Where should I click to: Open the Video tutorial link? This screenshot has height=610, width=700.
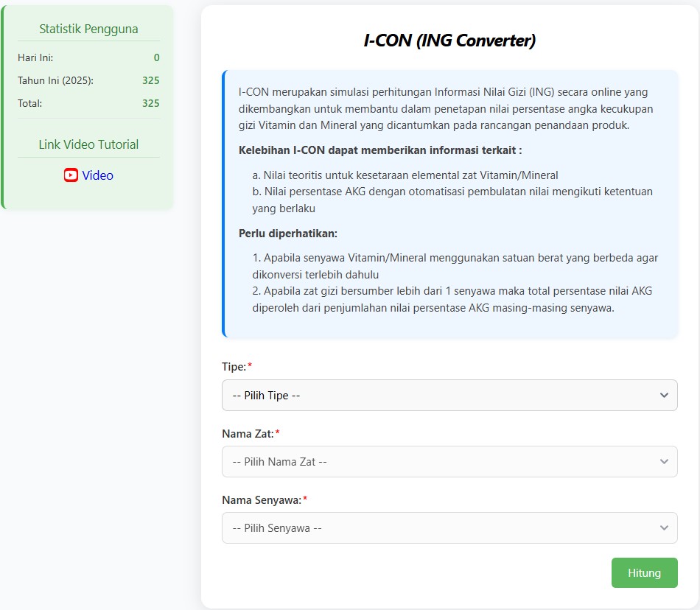point(97,175)
